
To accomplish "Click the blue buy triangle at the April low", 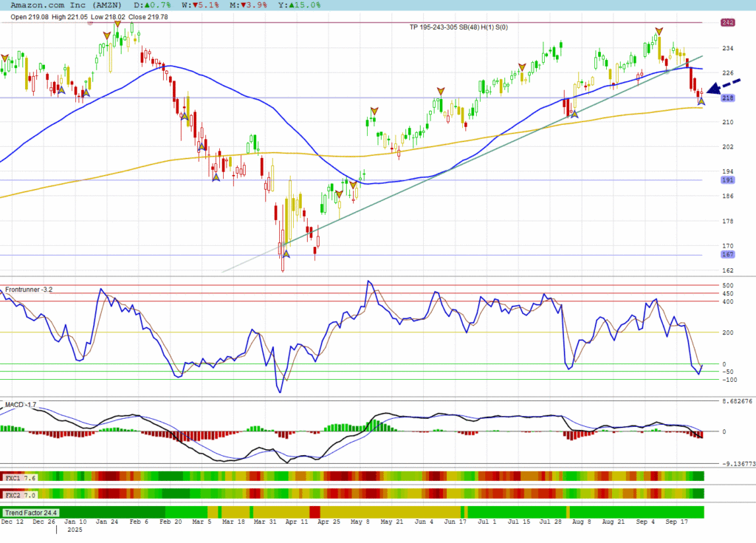I will pyautogui.click(x=286, y=254).
